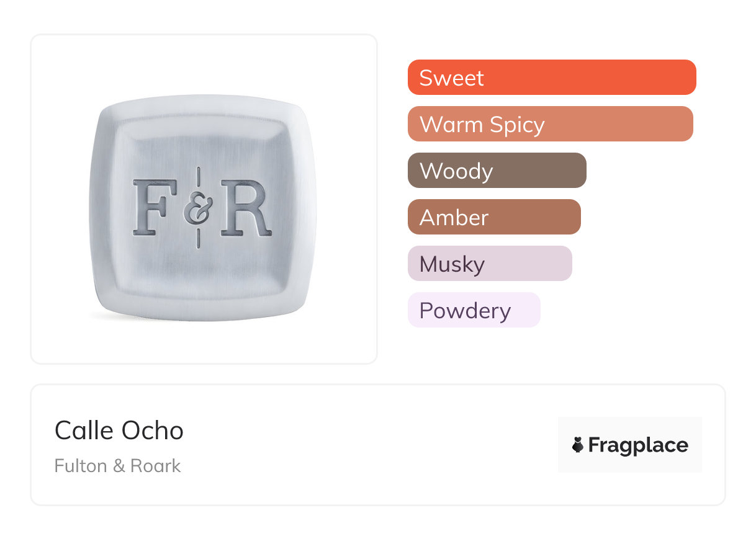Click the engraved ampersand on the tin
Screen dimensions: 756x536
tap(198, 209)
